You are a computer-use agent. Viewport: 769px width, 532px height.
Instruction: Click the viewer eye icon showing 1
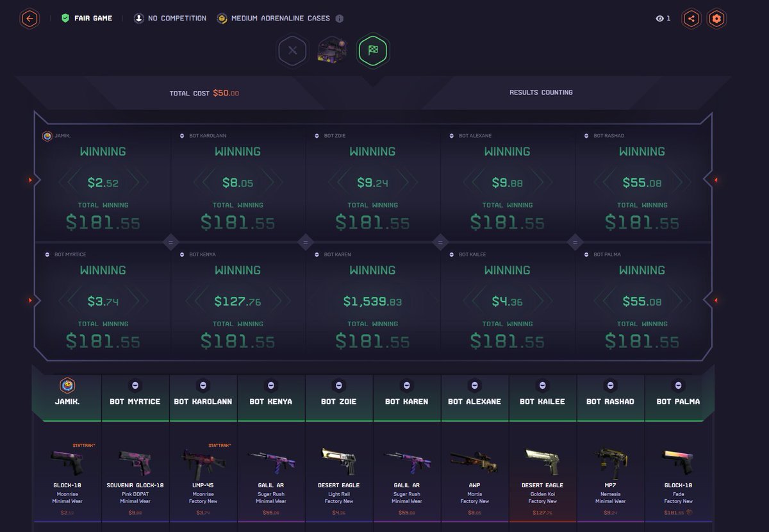(x=661, y=19)
